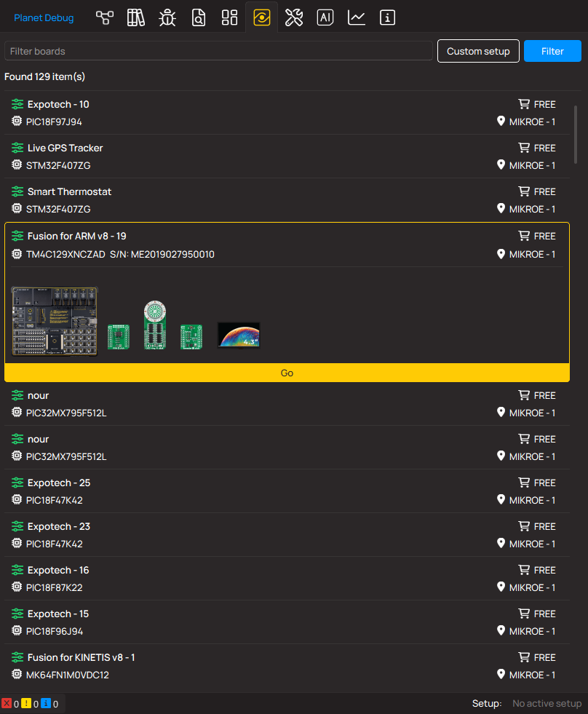Click the Found 129 item(s) label
The width and height of the screenshot is (588, 714).
click(44, 76)
